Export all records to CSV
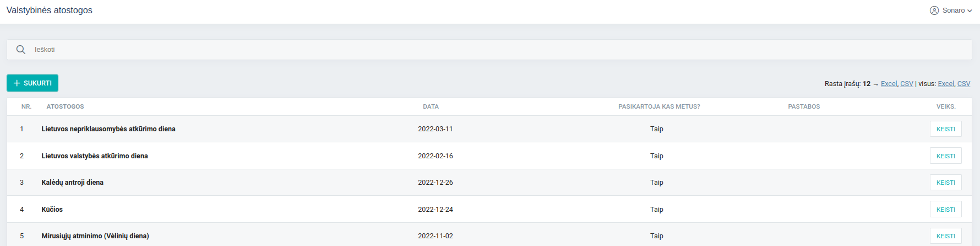This screenshot has width=980, height=246. [x=963, y=84]
